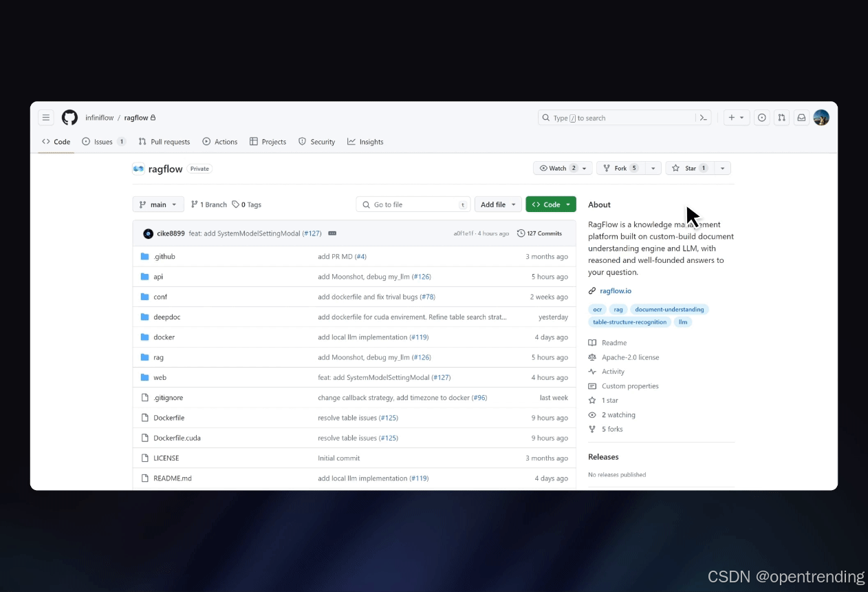The height and width of the screenshot is (592, 868).
Task: Open the Dockerfile.cuda file
Action: click(177, 438)
